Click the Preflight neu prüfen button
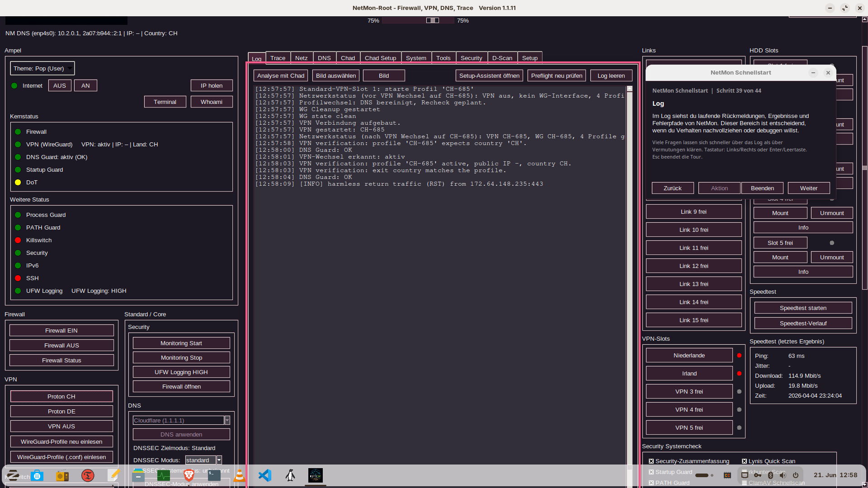The height and width of the screenshot is (488, 868). 557,76
